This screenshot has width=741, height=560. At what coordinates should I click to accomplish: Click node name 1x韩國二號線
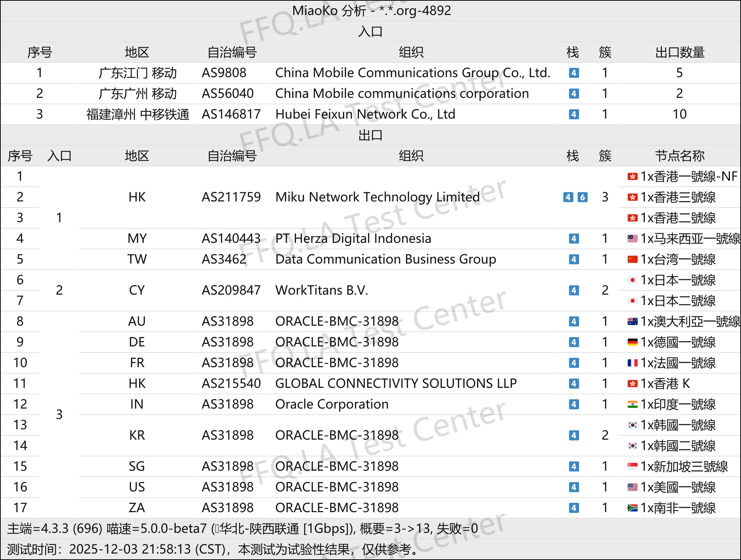click(678, 446)
